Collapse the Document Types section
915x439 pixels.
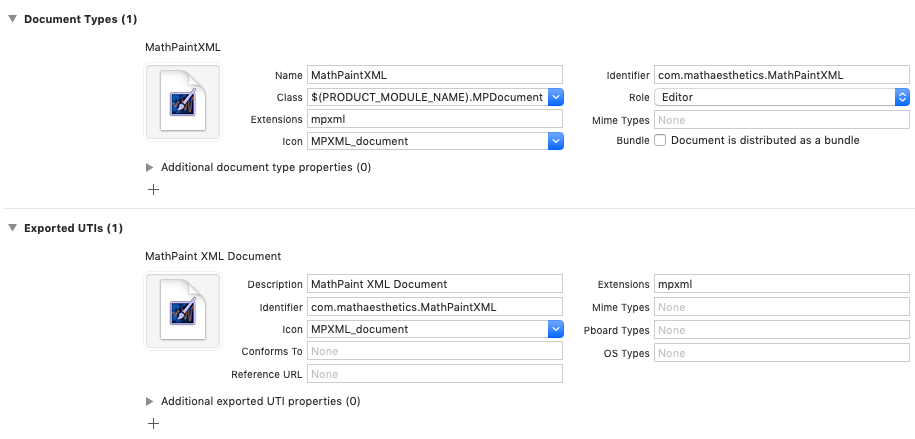click(x=12, y=20)
